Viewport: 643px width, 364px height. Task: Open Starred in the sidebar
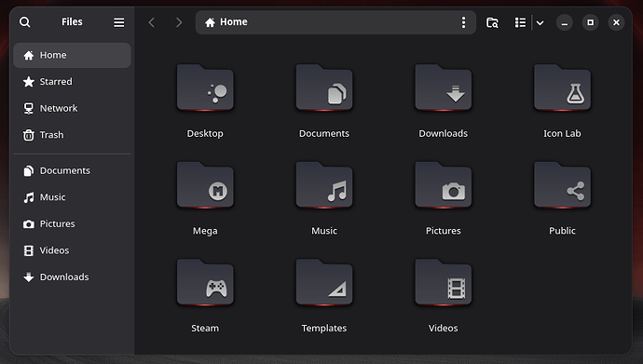[x=72, y=82]
